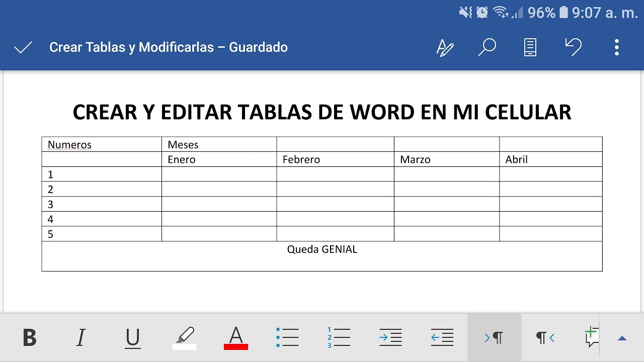Tap the muted sound status icon
The height and width of the screenshot is (362, 644).
coord(466,13)
